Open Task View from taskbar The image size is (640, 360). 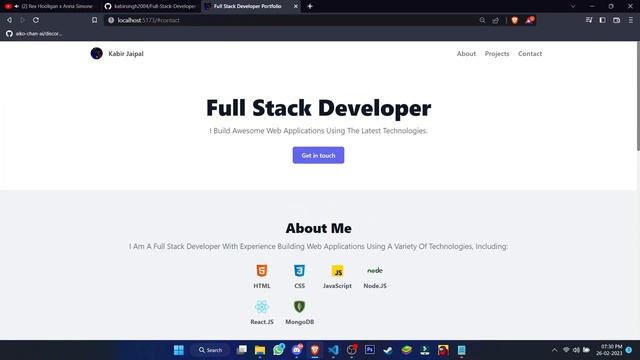[x=242, y=350]
